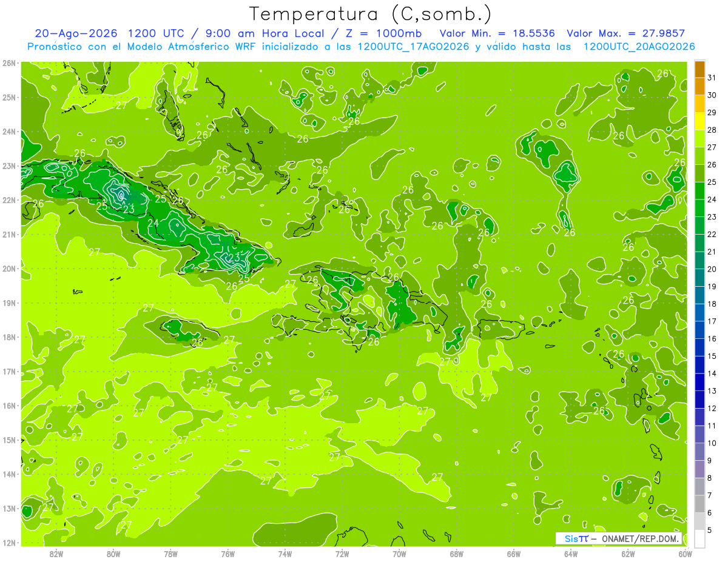728x562 pixels.
Task: Click the color scale label '18'
Action: 712,304
